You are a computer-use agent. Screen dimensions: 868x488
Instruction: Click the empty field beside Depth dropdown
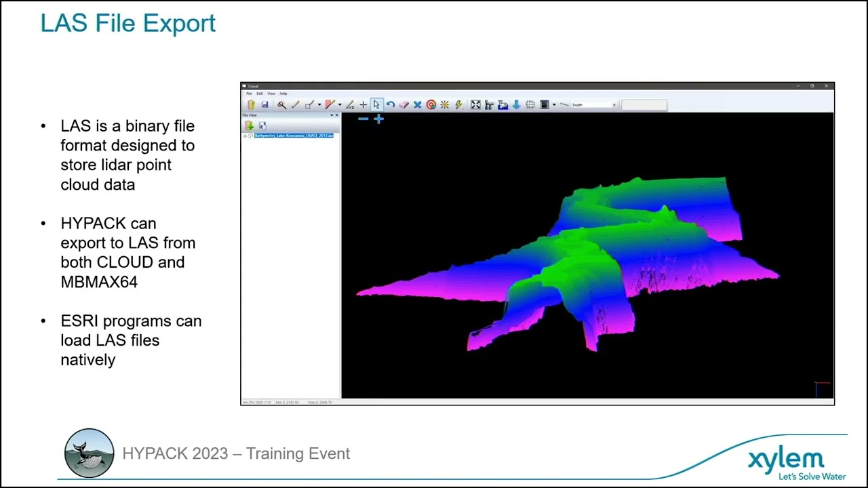(x=644, y=104)
